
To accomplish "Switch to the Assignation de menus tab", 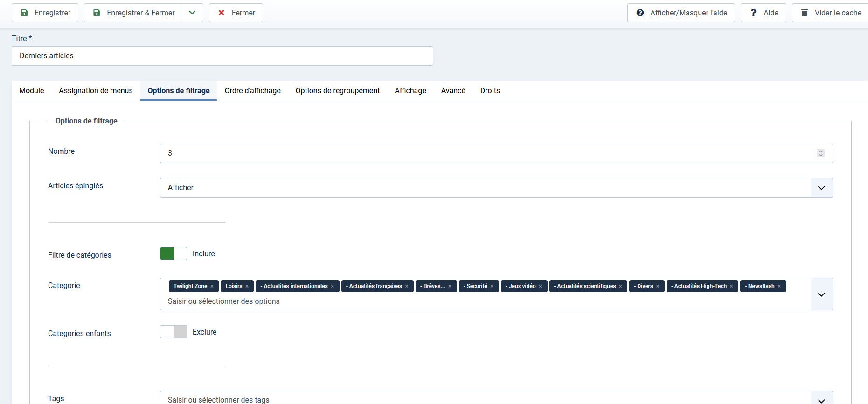I will [x=96, y=90].
